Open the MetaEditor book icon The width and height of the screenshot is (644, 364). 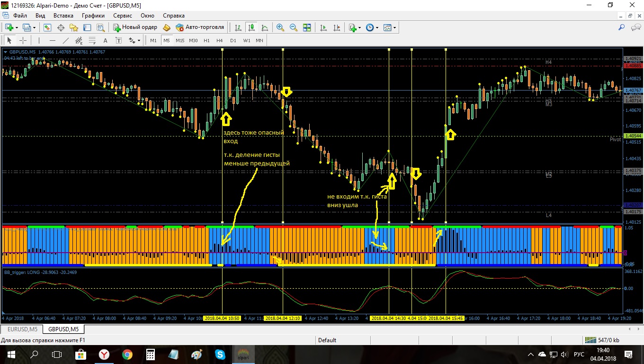click(x=166, y=27)
